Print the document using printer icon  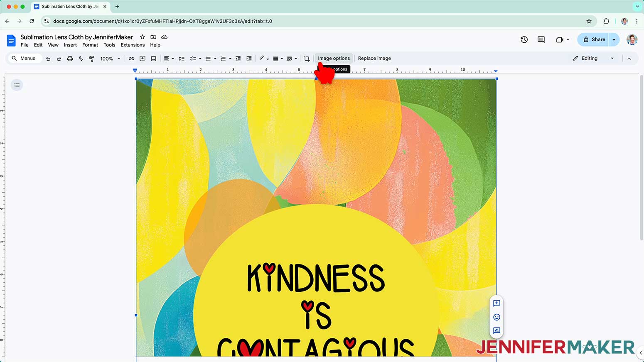pos(70,59)
